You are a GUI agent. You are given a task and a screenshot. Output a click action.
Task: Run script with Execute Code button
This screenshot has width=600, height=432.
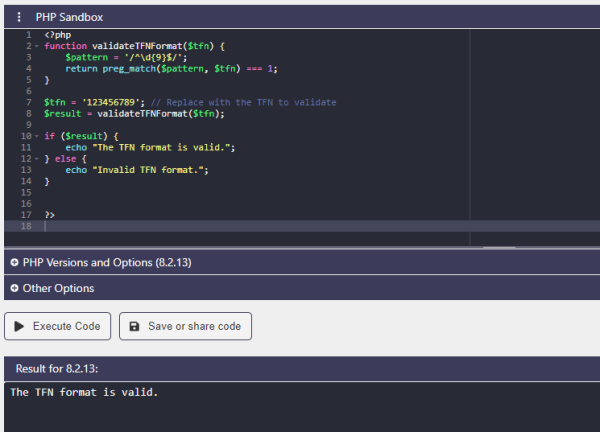[x=57, y=326]
